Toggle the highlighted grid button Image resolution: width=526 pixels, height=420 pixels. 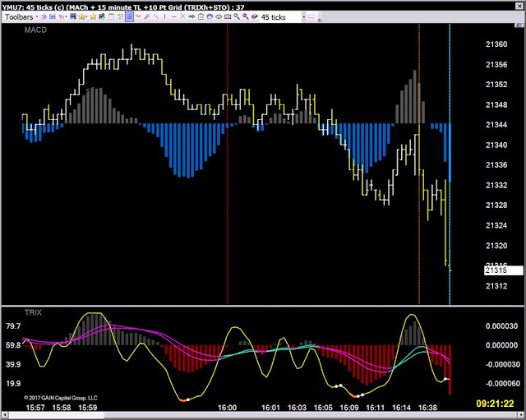tap(129, 16)
